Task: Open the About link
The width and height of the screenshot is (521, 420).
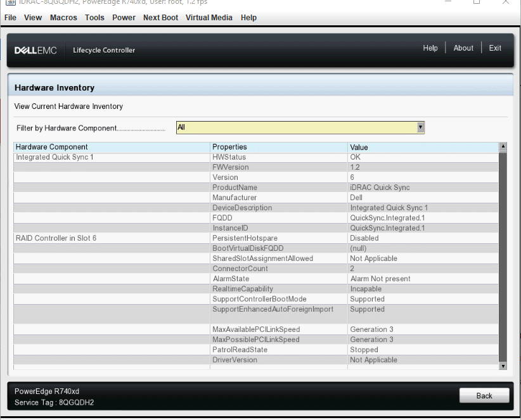Action: pos(463,48)
